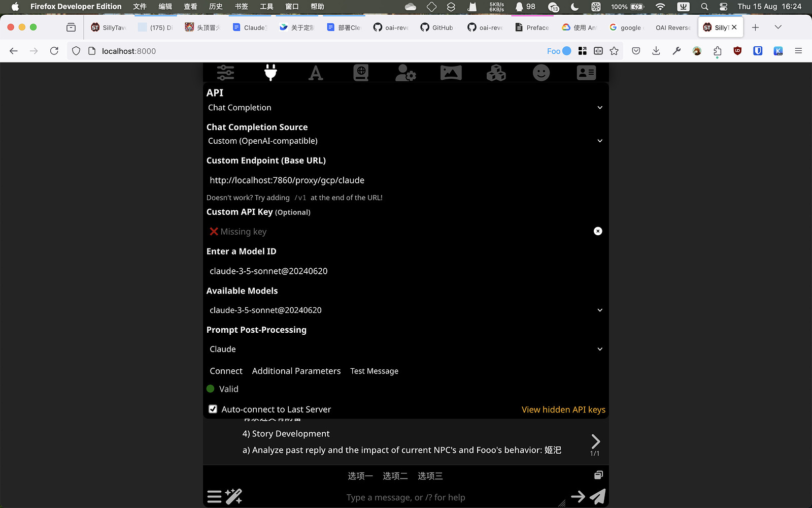The width and height of the screenshot is (812, 508).
Task: Open the Options hamburger menu
Action: pyautogui.click(x=214, y=496)
